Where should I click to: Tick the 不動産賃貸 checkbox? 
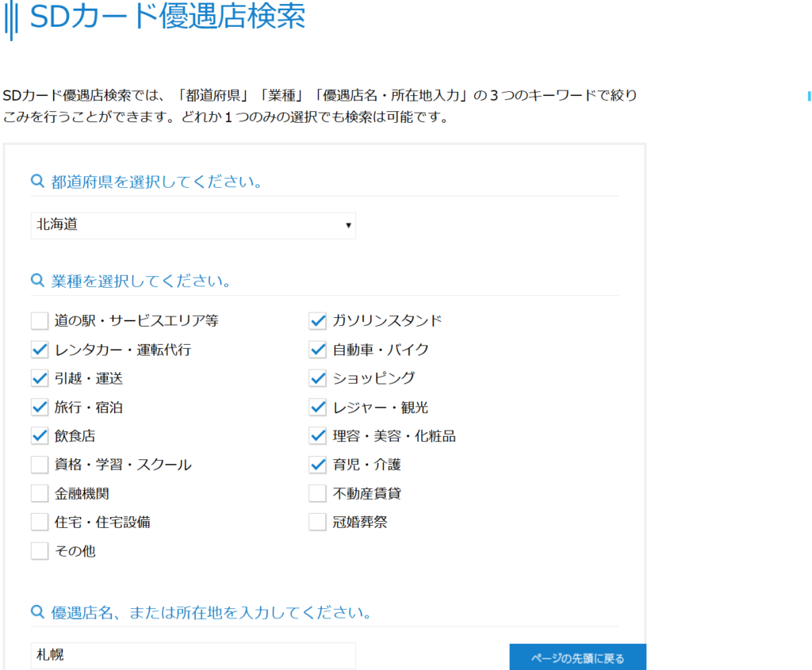click(317, 493)
